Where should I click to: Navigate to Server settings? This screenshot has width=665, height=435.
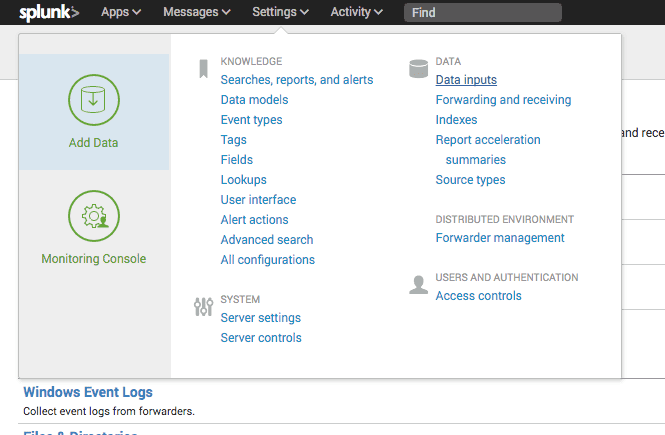261,318
